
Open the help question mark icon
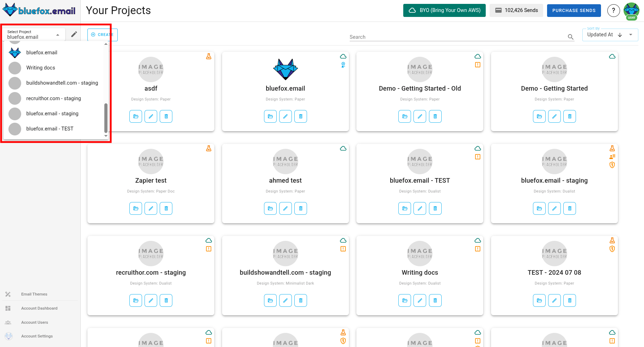pyautogui.click(x=613, y=11)
